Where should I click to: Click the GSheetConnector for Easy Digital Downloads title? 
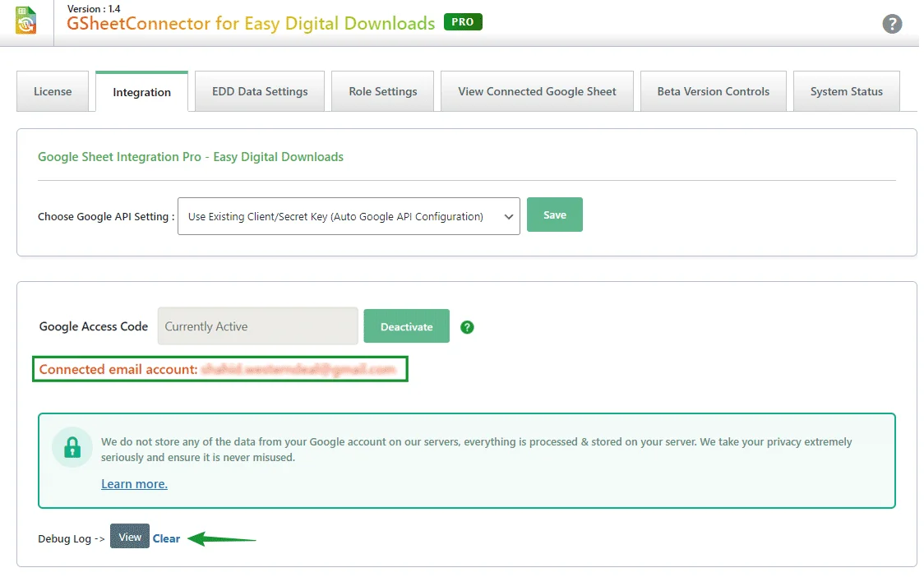point(251,24)
